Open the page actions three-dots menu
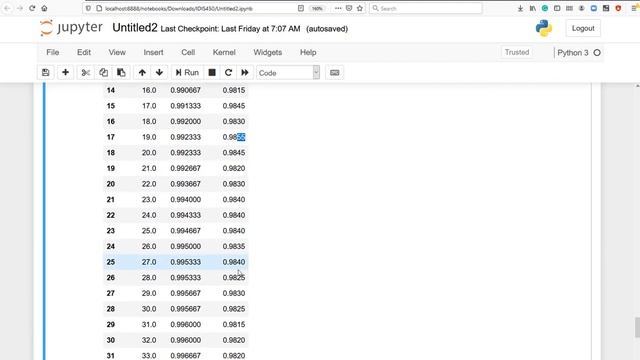The image size is (640, 360). [x=338, y=8]
